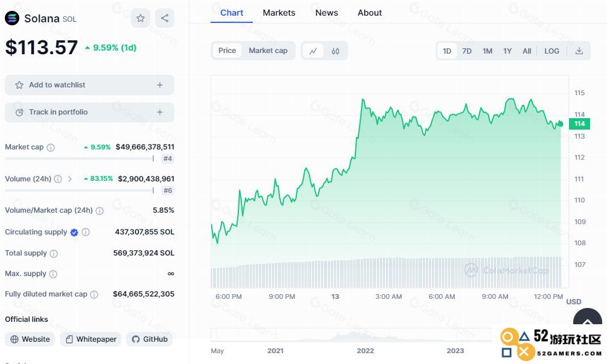607x364 pixels.
Task: Click the Add to watchlist button
Action: coord(89,85)
